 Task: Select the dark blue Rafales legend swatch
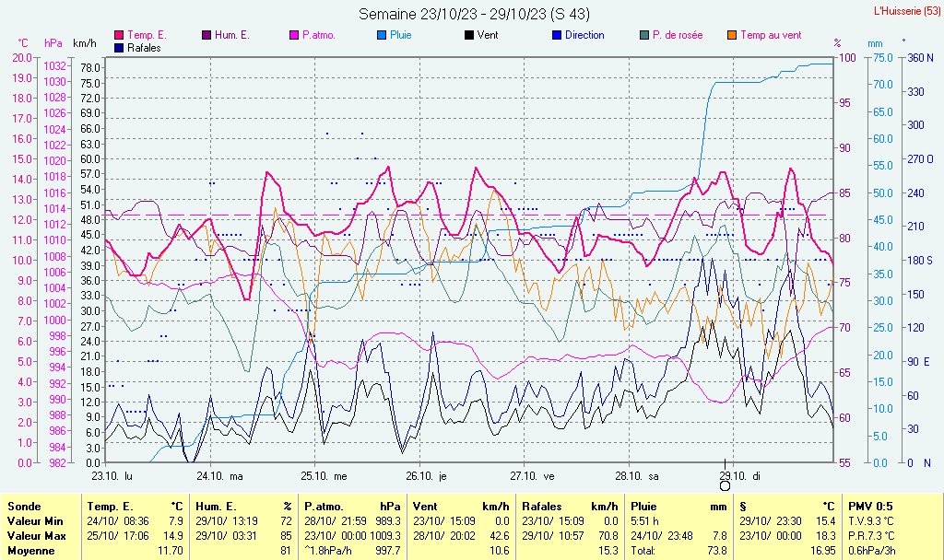119,48
